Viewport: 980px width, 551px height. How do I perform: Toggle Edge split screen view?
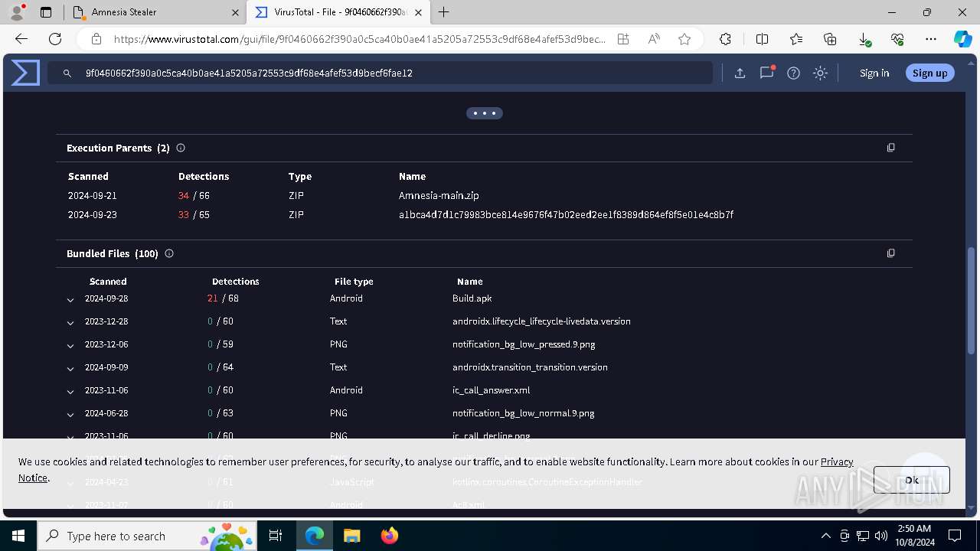[762, 39]
